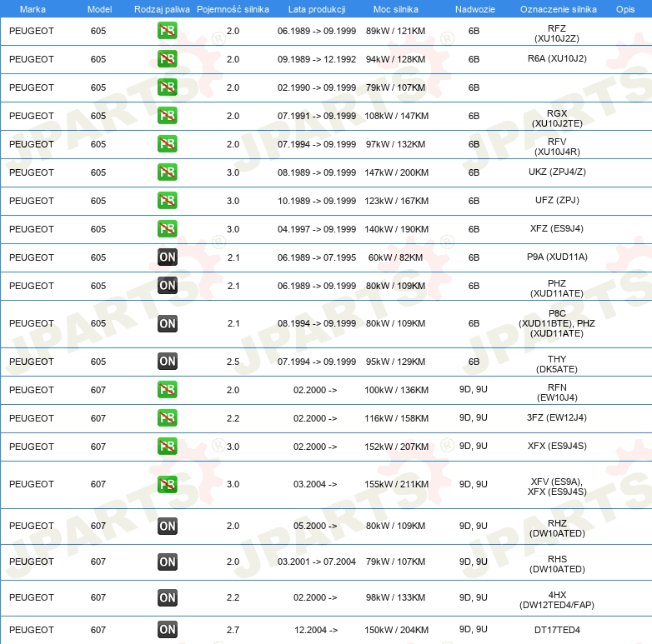Click the Pojemność silnika column header
Viewport: 652px width, 644px height.
[x=233, y=9]
